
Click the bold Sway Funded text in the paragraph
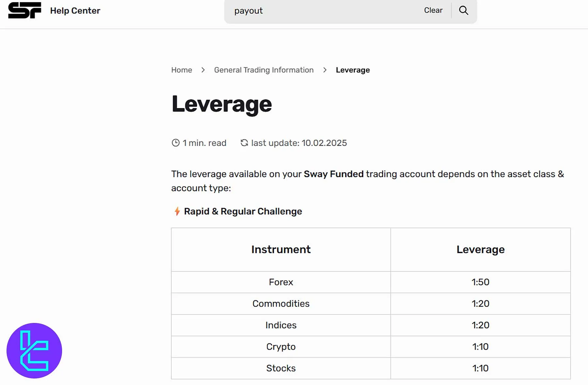pyautogui.click(x=333, y=174)
